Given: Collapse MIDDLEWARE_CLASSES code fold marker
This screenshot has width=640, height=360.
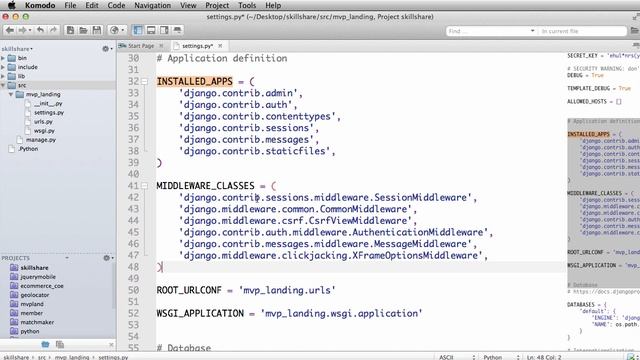Looking at the screenshot, I should tap(144, 186).
